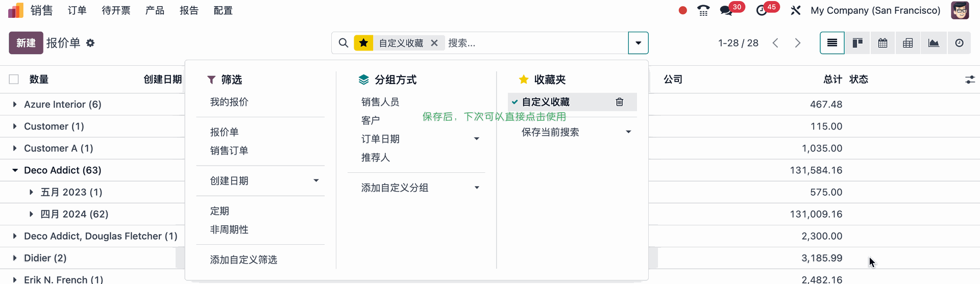The height and width of the screenshot is (284, 980).
Task: Expand 保存当前搜索 options
Action: pyautogui.click(x=628, y=132)
